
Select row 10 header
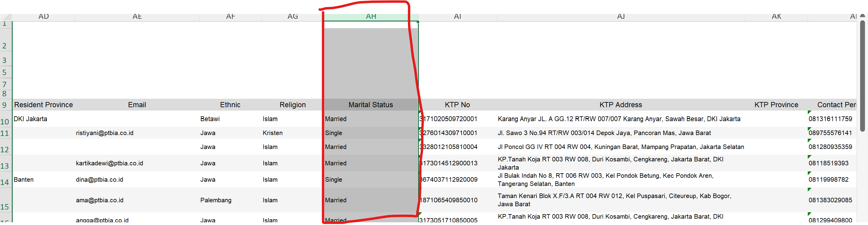tap(6, 119)
